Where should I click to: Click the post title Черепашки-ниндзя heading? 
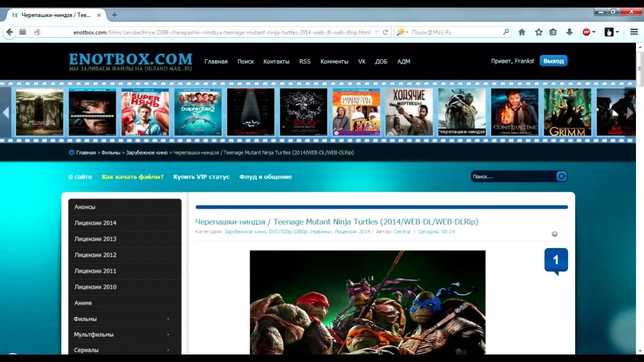337,222
